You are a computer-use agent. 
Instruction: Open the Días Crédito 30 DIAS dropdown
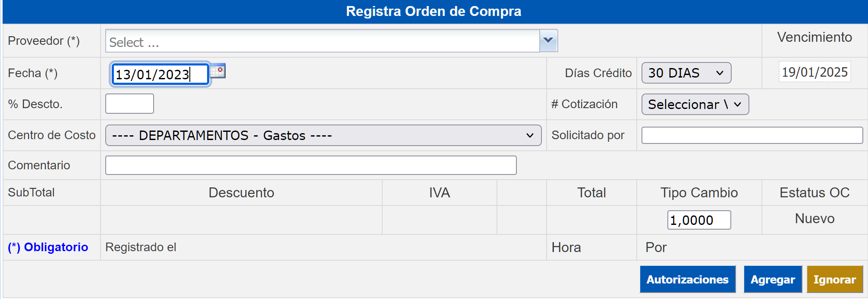click(686, 73)
